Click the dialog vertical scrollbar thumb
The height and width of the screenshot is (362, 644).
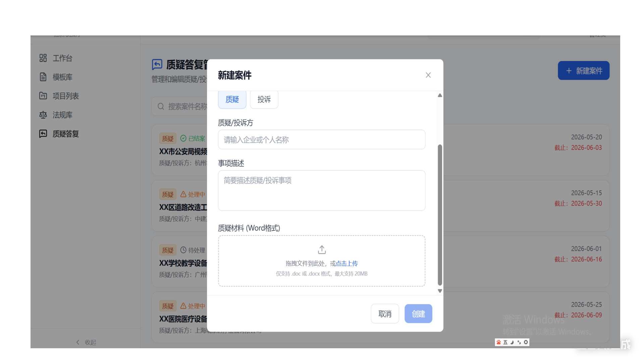pos(440,215)
